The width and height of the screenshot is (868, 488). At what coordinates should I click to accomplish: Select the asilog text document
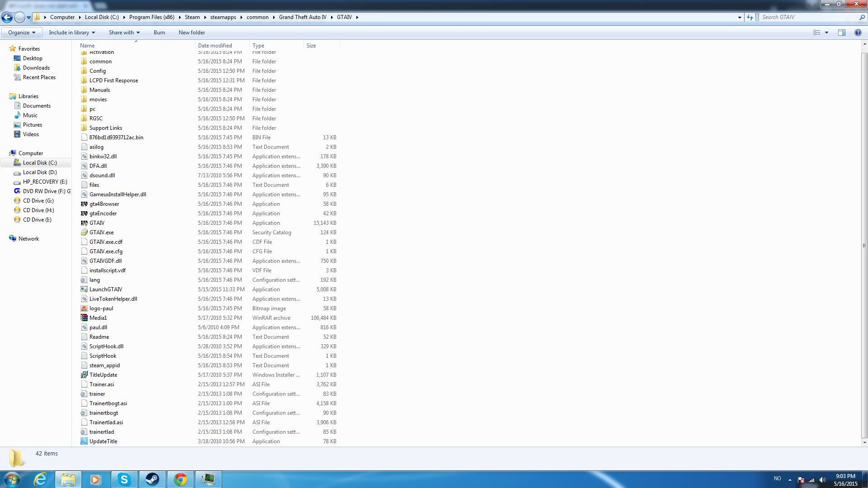pyautogui.click(x=96, y=147)
